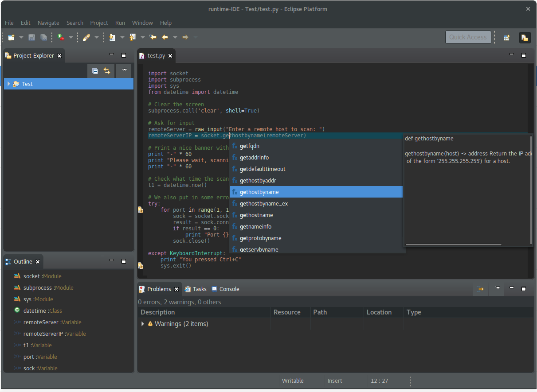Click the Run/launch external tool icon
Screen dimensions: 537x392
61,38
